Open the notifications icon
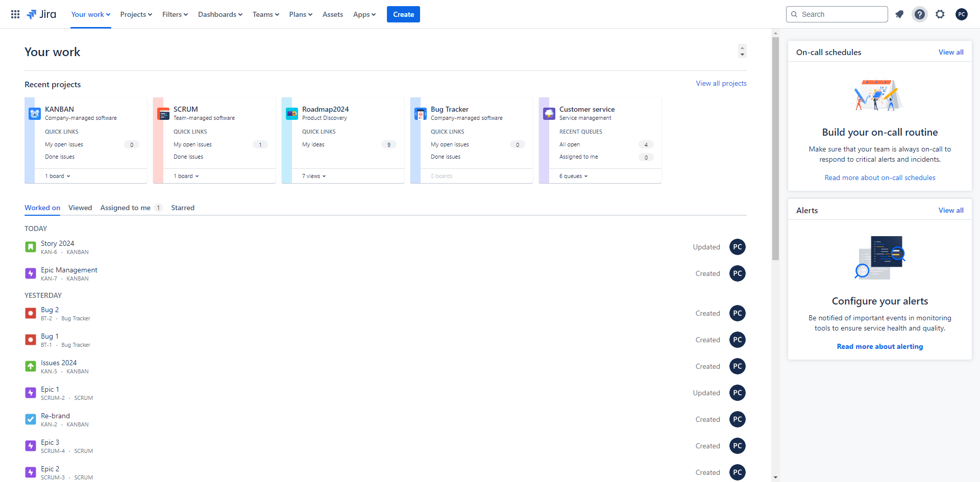 point(899,14)
